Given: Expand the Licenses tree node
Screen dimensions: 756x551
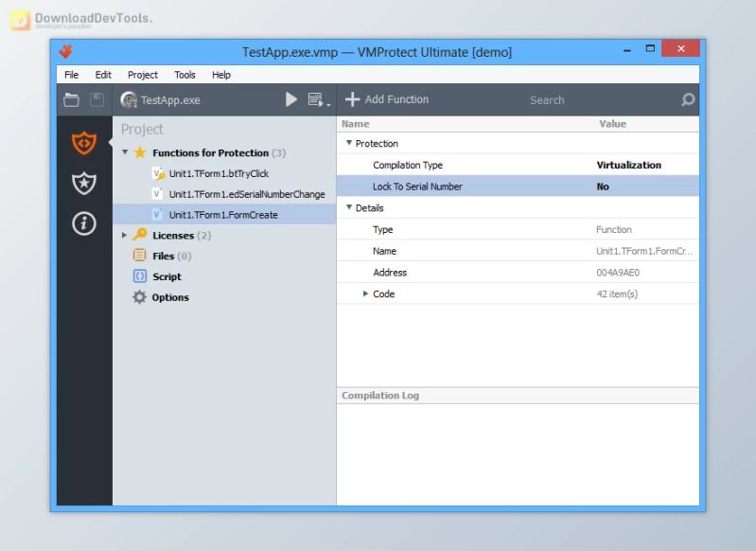Looking at the screenshot, I should point(124,236).
